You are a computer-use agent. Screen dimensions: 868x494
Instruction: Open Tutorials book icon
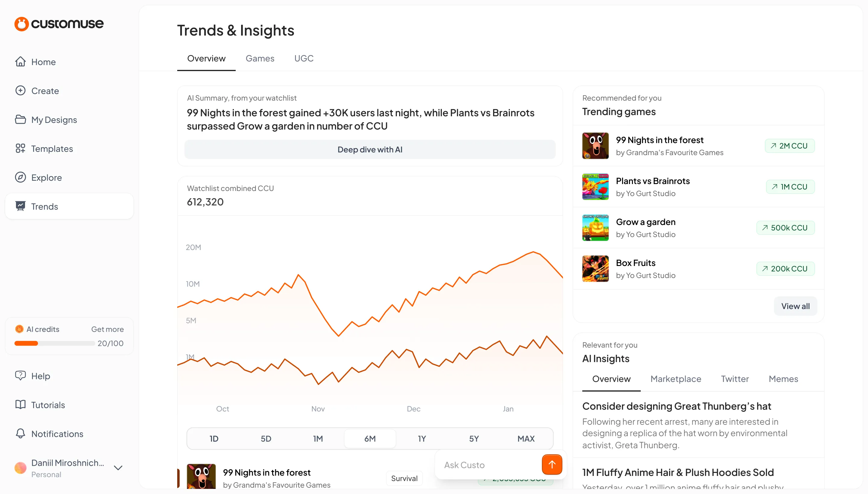[20, 405]
